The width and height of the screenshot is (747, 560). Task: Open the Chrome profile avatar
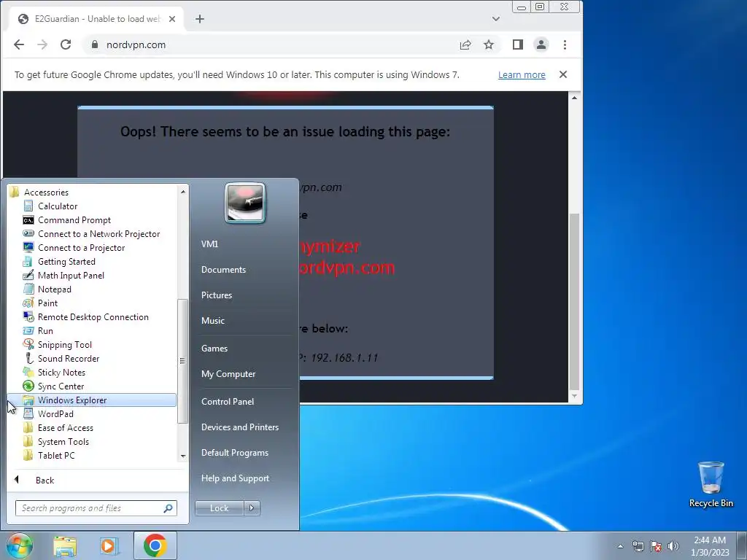(541, 44)
